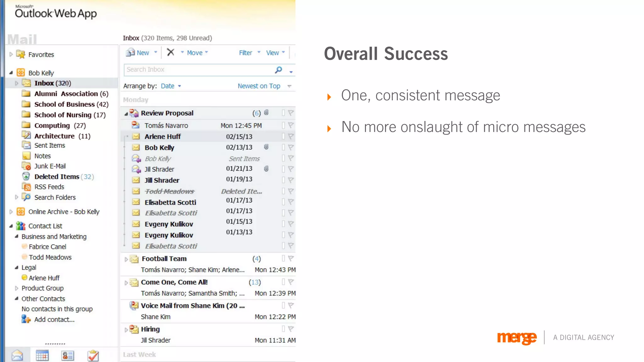644x362 pixels.
Task: Click attachment paperclip on Review Proposal
Action: (x=266, y=112)
